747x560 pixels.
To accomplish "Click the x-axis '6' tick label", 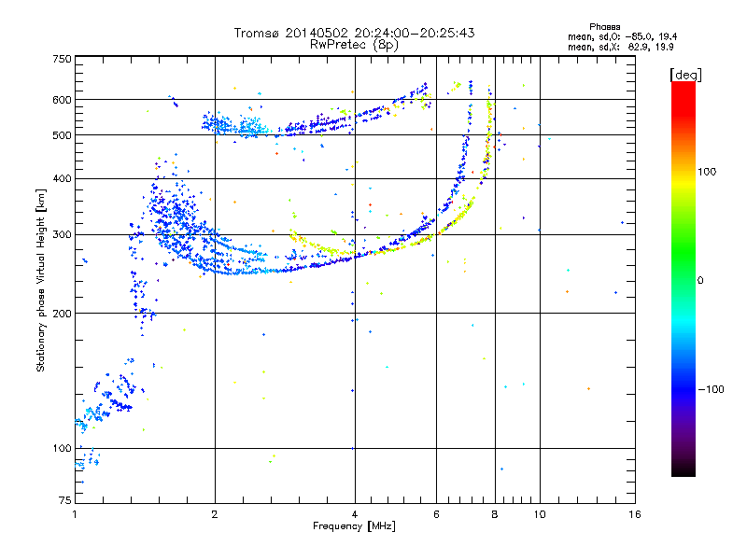I will coord(436,514).
